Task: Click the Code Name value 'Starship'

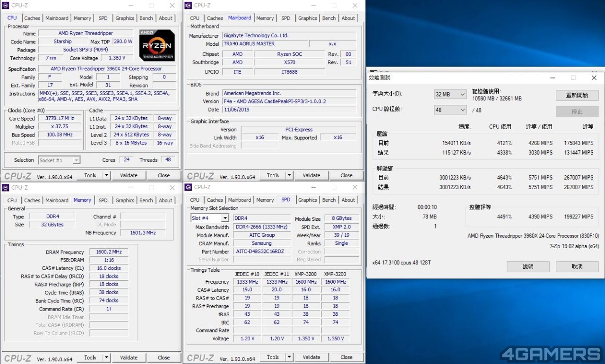Action: pos(62,42)
